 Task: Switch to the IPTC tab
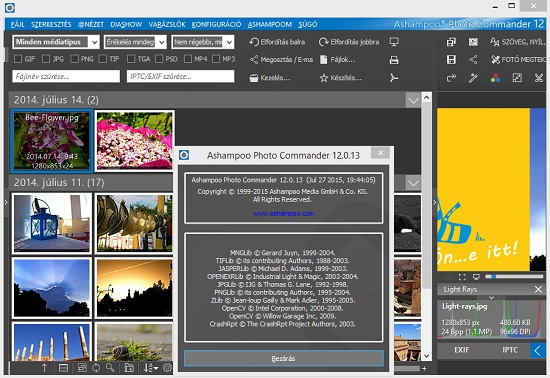coord(510,350)
